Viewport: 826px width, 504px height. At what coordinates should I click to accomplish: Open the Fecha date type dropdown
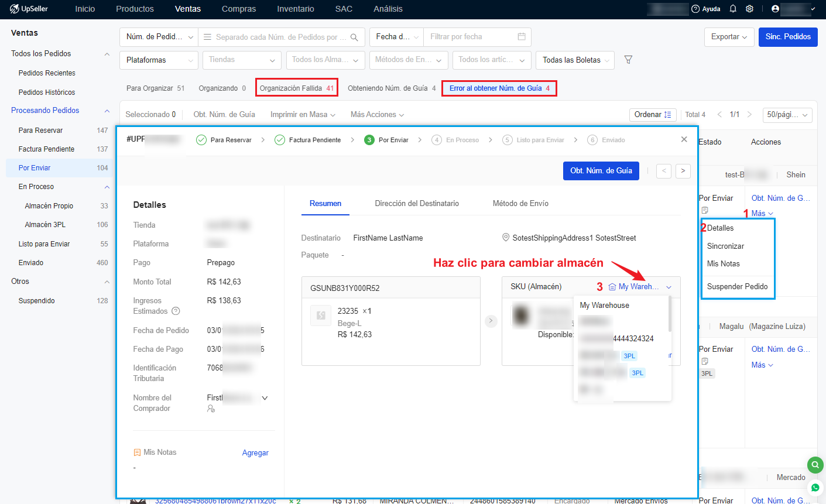point(396,37)
